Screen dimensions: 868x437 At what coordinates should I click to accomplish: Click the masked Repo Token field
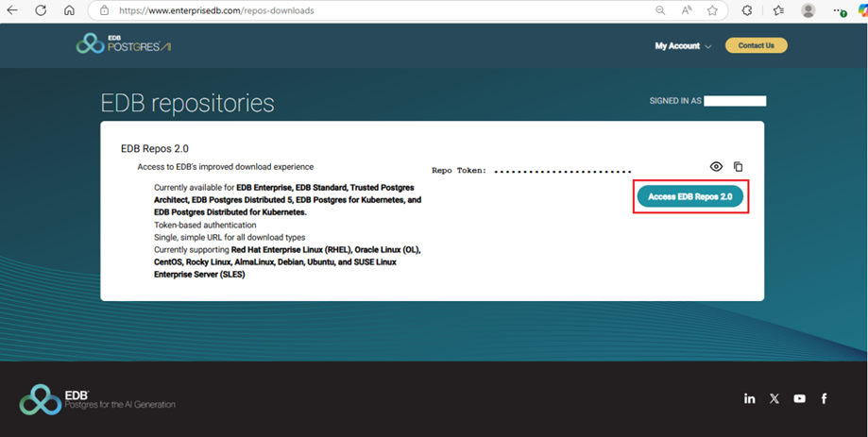coord(562,172)
